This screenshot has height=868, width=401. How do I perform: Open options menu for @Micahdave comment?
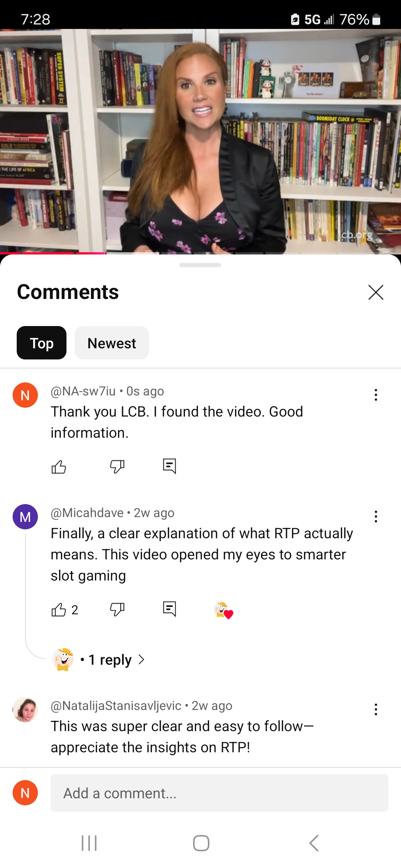376,516
